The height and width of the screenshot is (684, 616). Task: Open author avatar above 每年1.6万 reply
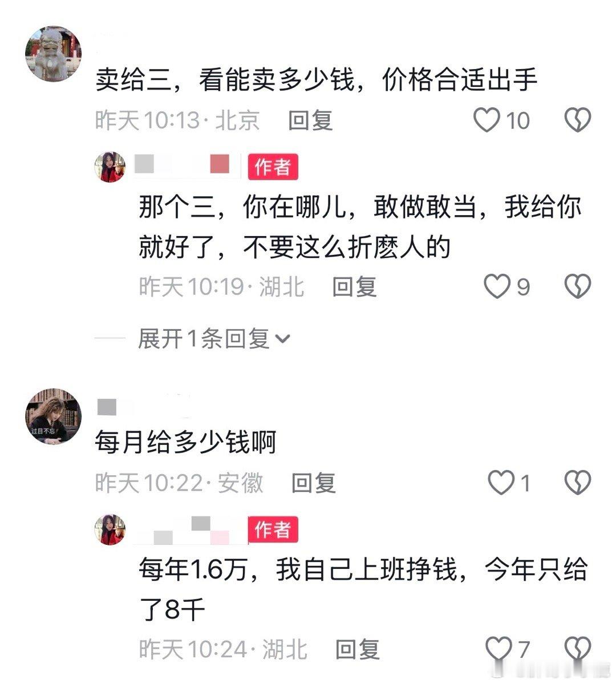click(110, 529)
